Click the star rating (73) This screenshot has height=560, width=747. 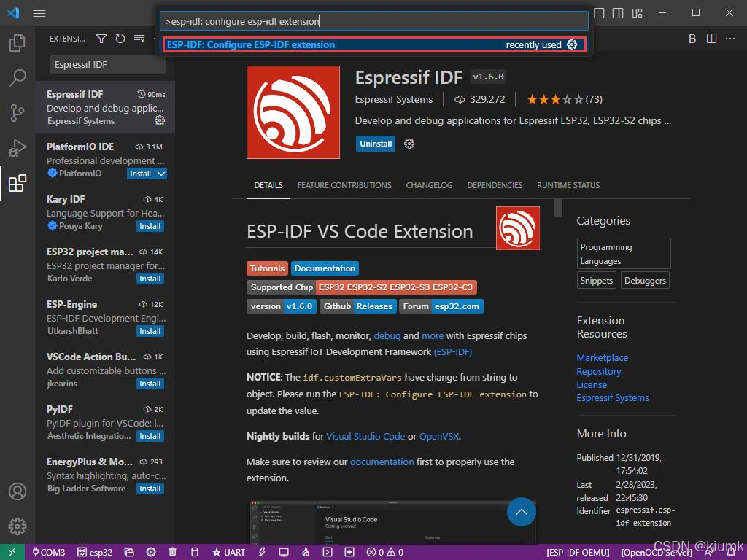click(565, 99)
